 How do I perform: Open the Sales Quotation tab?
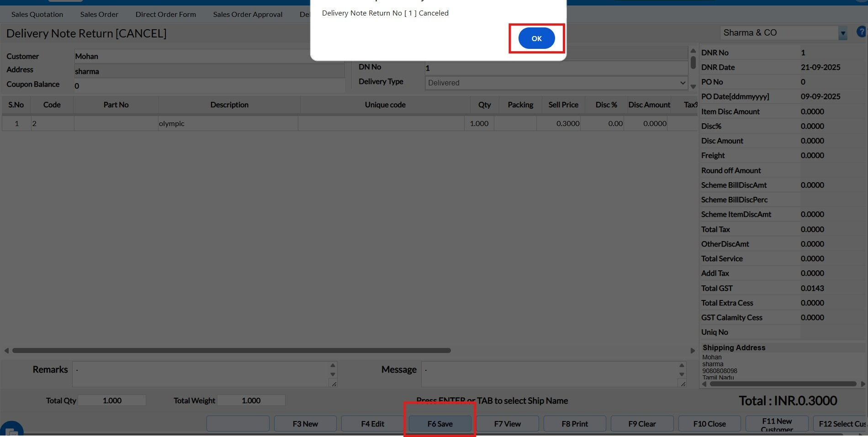click(37, 14)
